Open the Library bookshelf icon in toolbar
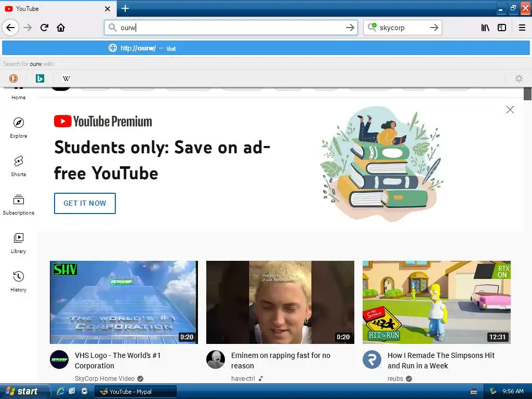 tap(486, 28)
